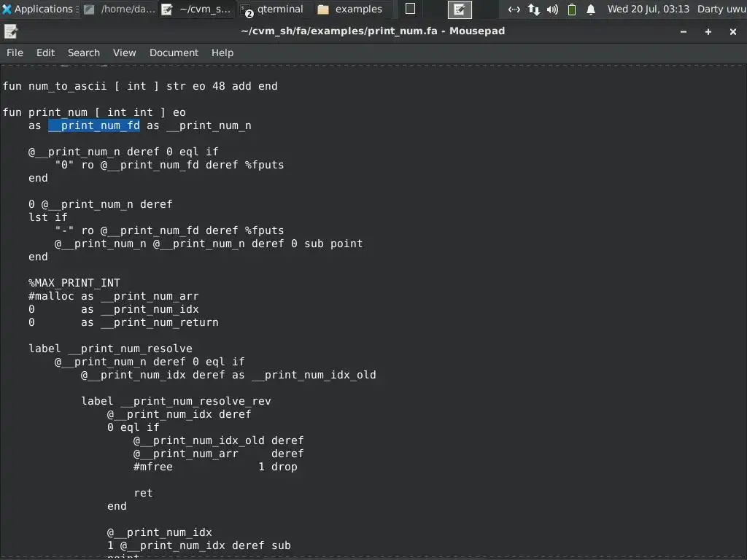Click the 'ret' statement in the code

coord(143,493)
